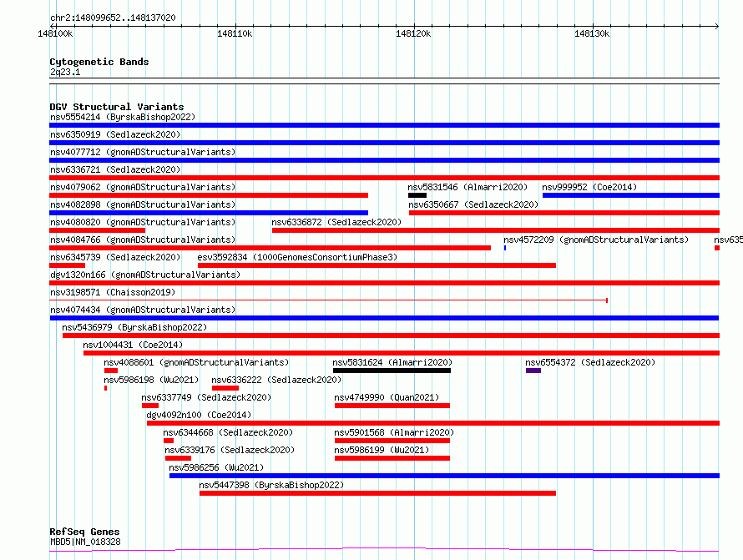Open the nsv6554372 (Sedlazeck2020) label
Image resolution: width=743 pixels, height=560 pixels.
pyautogui.click(x=590, y=362)
